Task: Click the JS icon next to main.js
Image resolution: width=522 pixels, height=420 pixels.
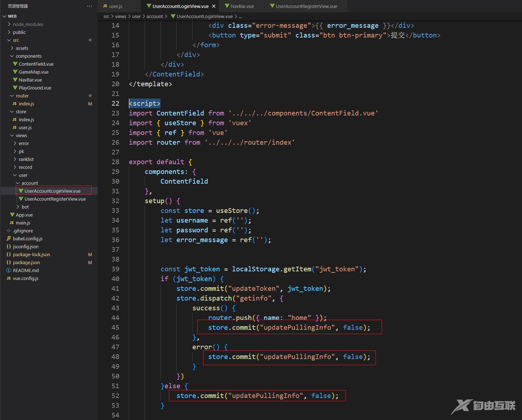Action: [x=12, y=223]
